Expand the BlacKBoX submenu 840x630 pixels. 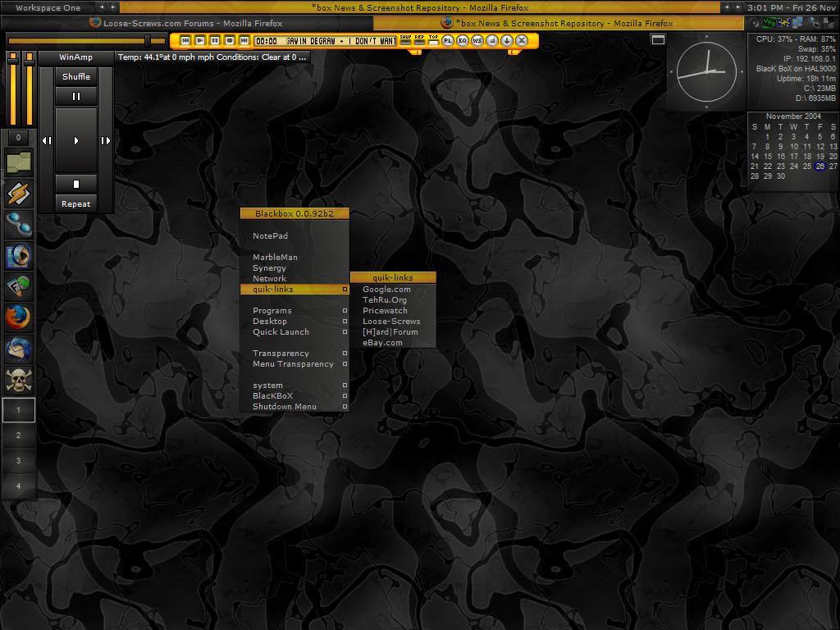[x=294, y=396]
